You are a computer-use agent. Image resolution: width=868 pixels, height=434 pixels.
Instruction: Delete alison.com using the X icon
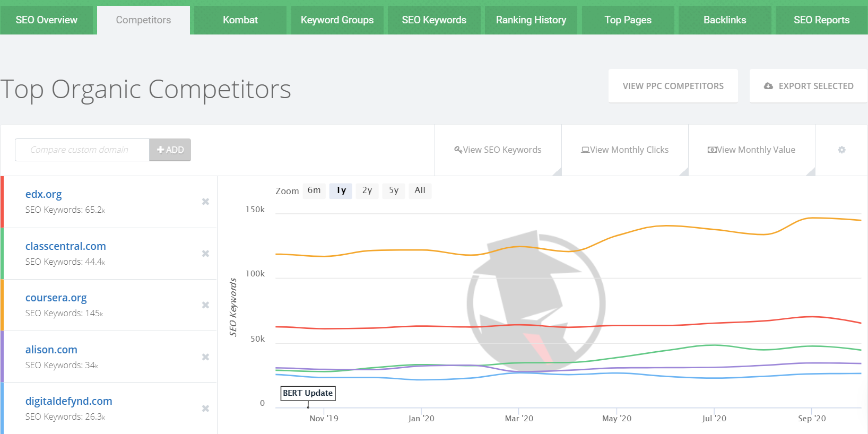(x=205, y=357)
